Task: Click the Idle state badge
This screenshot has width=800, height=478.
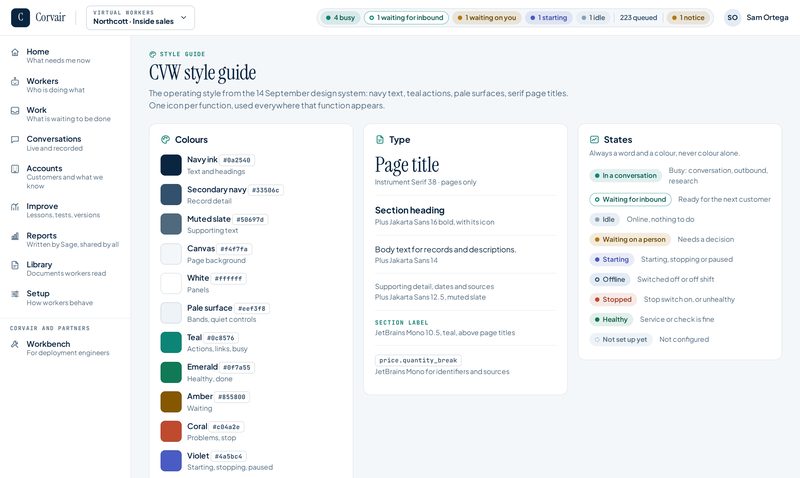Action: 605,219
